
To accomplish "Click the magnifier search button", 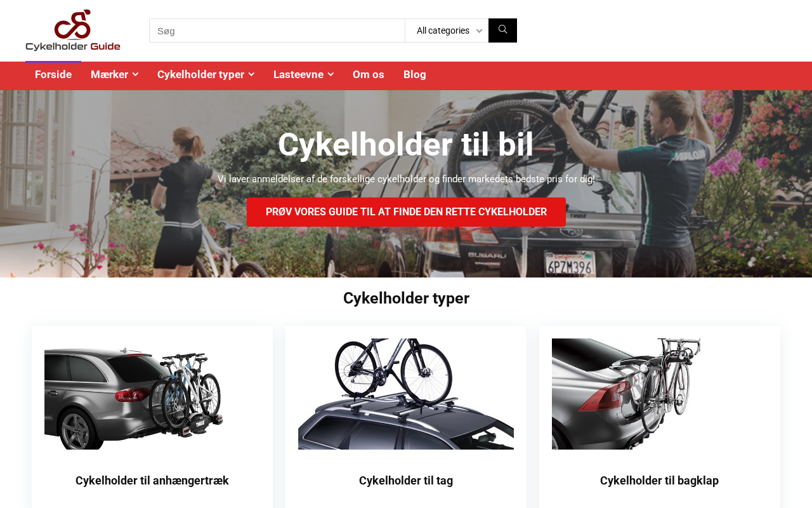I will (x=502, y=30).
